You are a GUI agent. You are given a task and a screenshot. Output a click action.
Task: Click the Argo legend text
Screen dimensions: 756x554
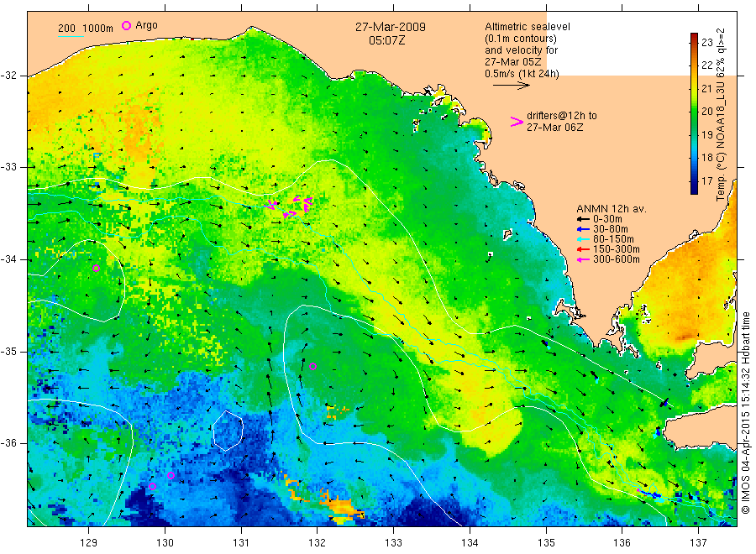click(x=146, y=25)
